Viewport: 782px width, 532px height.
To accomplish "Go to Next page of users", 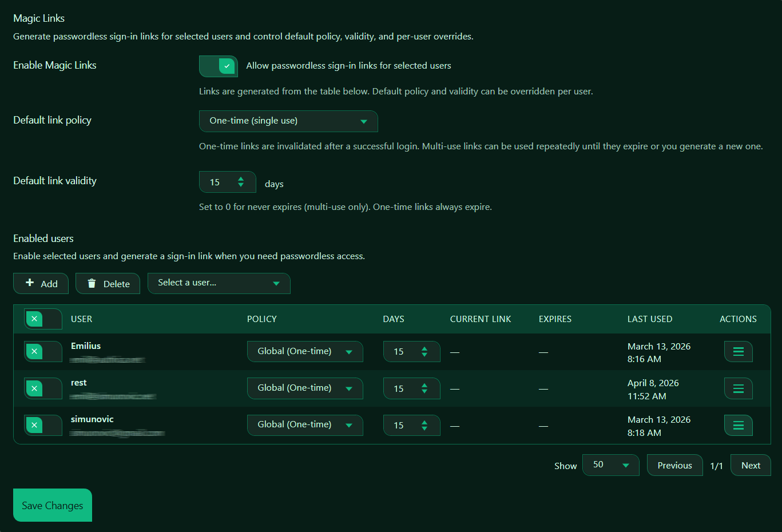I will pyautogui.click(x=751, y=466).
